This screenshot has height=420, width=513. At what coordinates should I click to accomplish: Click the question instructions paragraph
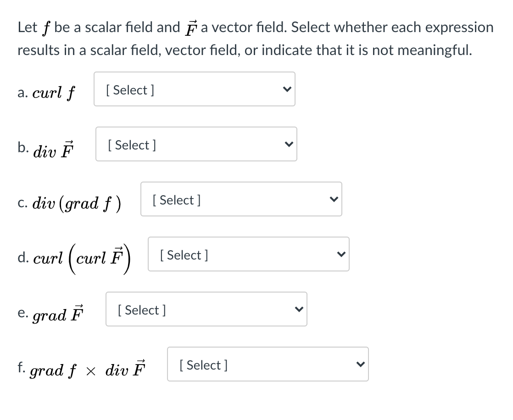(x=255, y=39)
